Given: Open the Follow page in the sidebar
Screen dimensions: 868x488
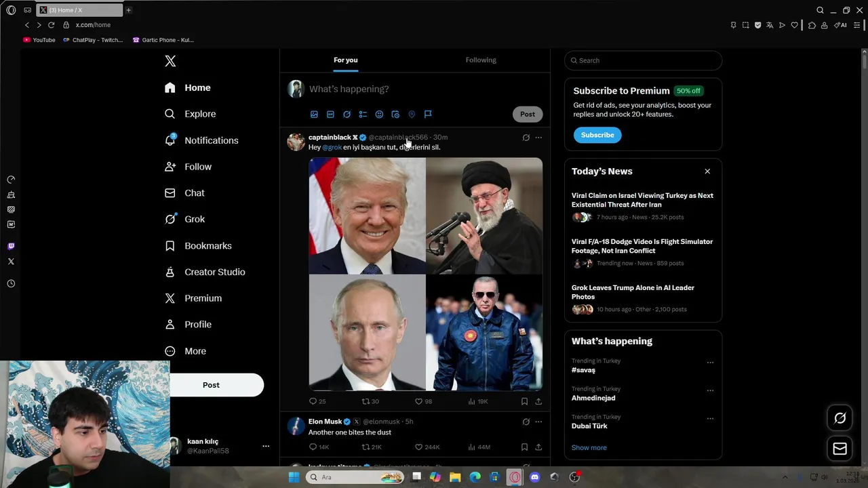Looking at the screenshot, I should (188, 167).
